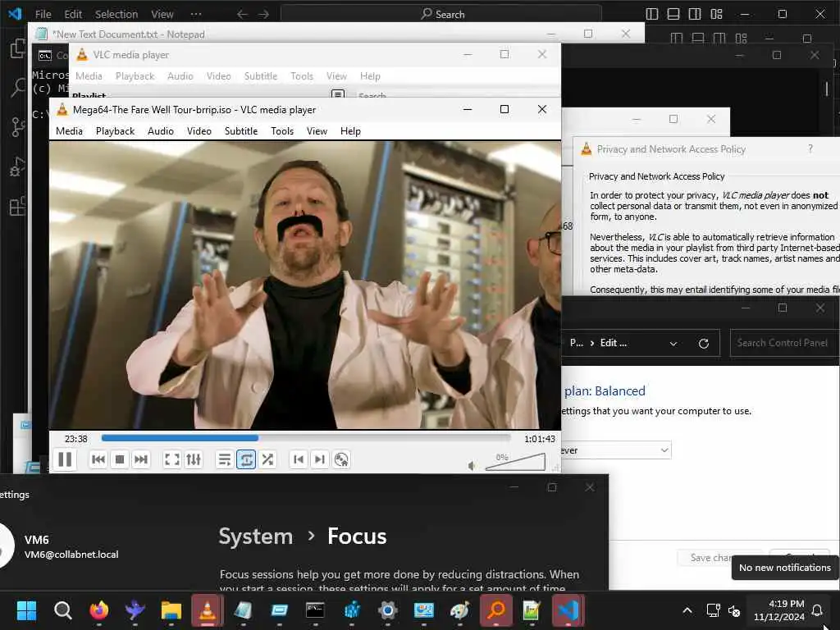Navigate forward arrow in VS Code title bar
The height and width of the screenshot is (630, 840).
[263, 15]
